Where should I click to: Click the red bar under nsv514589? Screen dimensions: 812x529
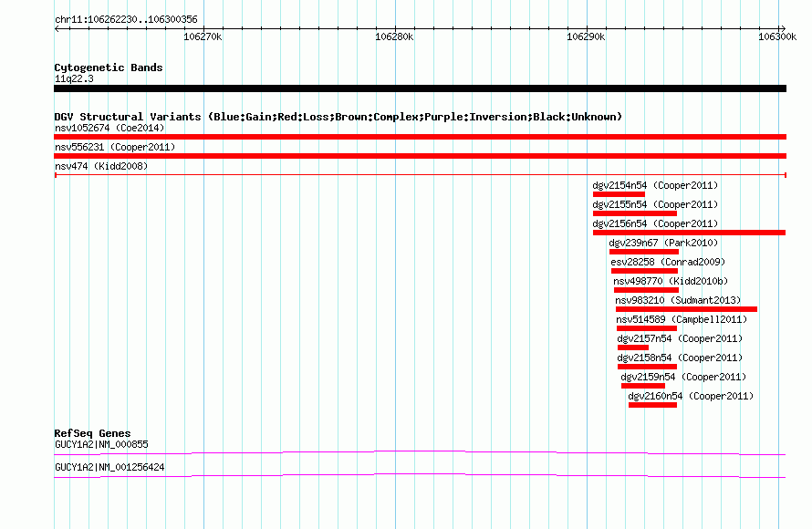pos(647,328)
